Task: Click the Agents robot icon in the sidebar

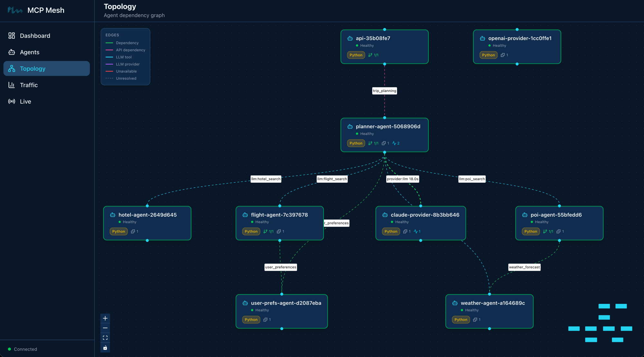Action: pos(12,52)
